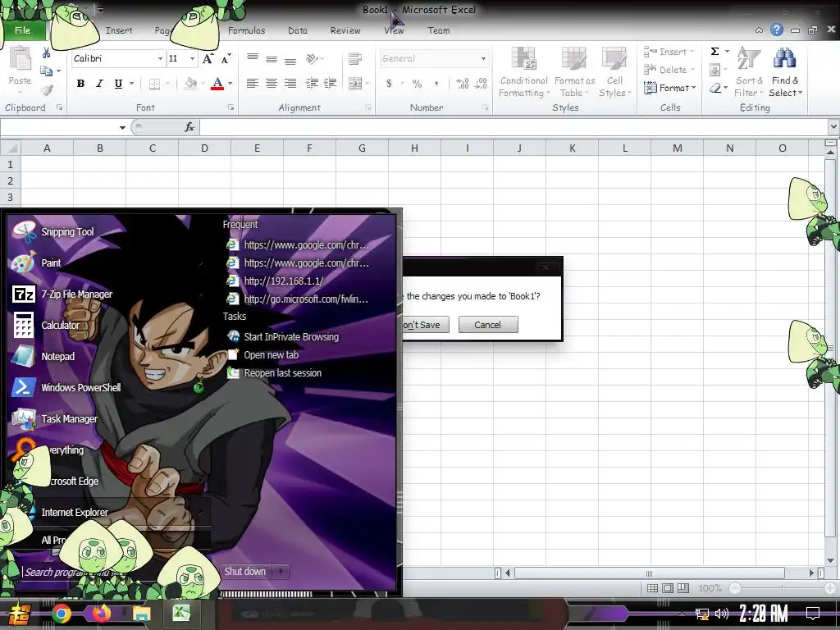Click Delete in the Cells group
840x630 pixels.
pyautogui.click(x=669, y=70)
